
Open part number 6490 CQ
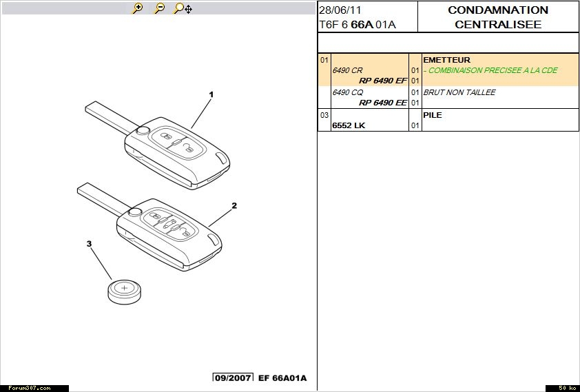coord(348,92)
